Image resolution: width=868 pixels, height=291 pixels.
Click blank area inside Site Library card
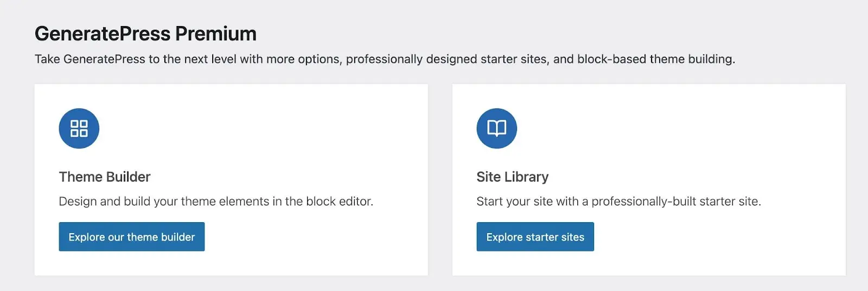[x=705, y=141]
